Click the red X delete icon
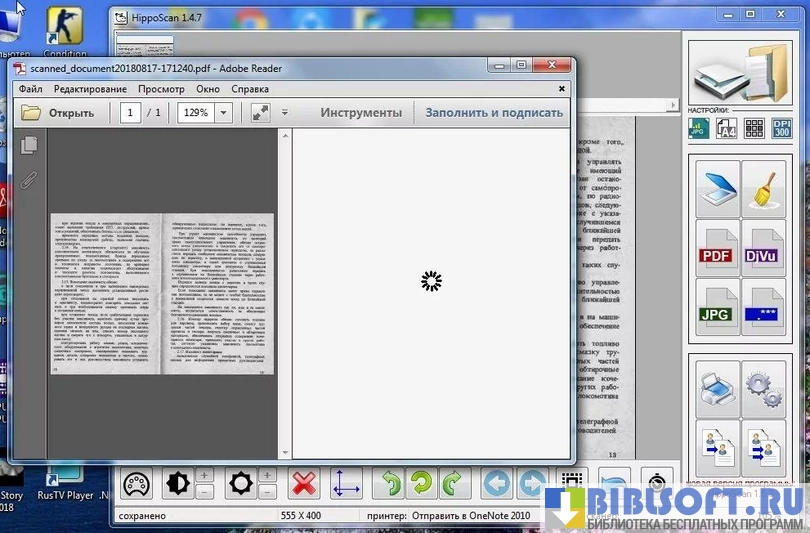The image size is (810, 533). click(x=303, y=484)
